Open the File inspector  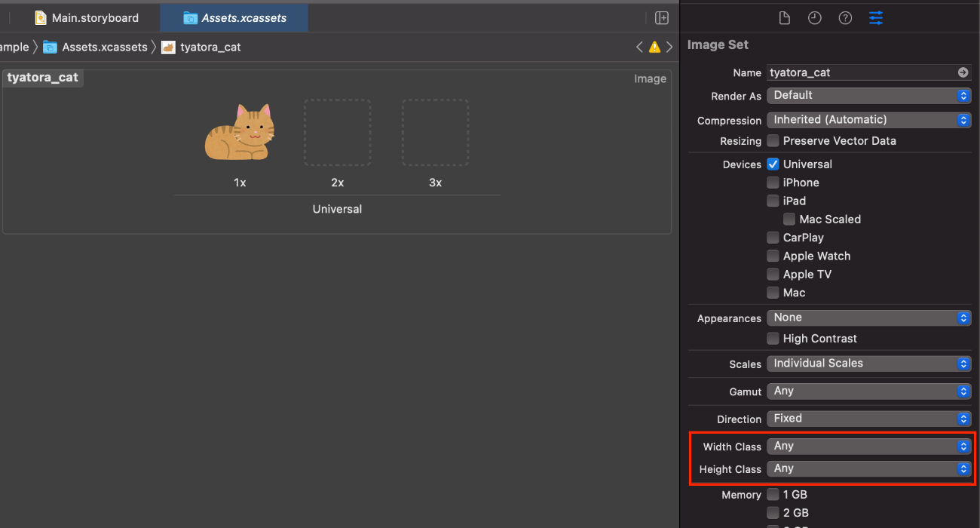tap(784, 18)
